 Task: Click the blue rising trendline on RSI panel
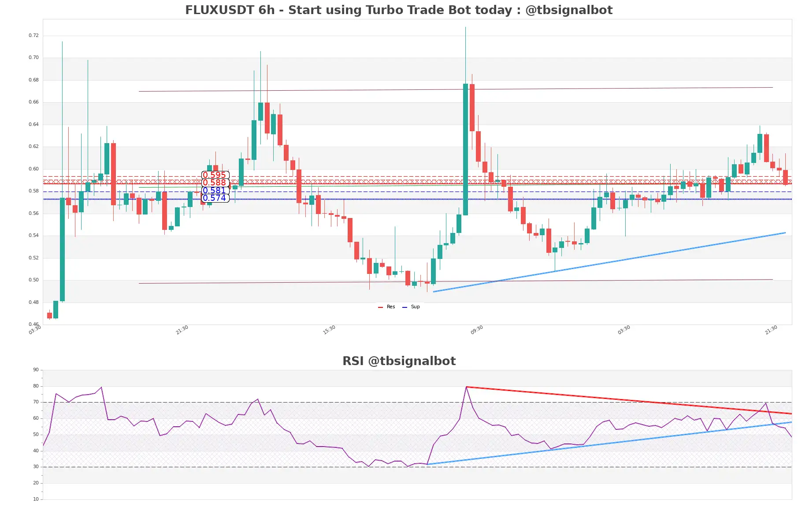pyautogui.click(x=609, y=443)
